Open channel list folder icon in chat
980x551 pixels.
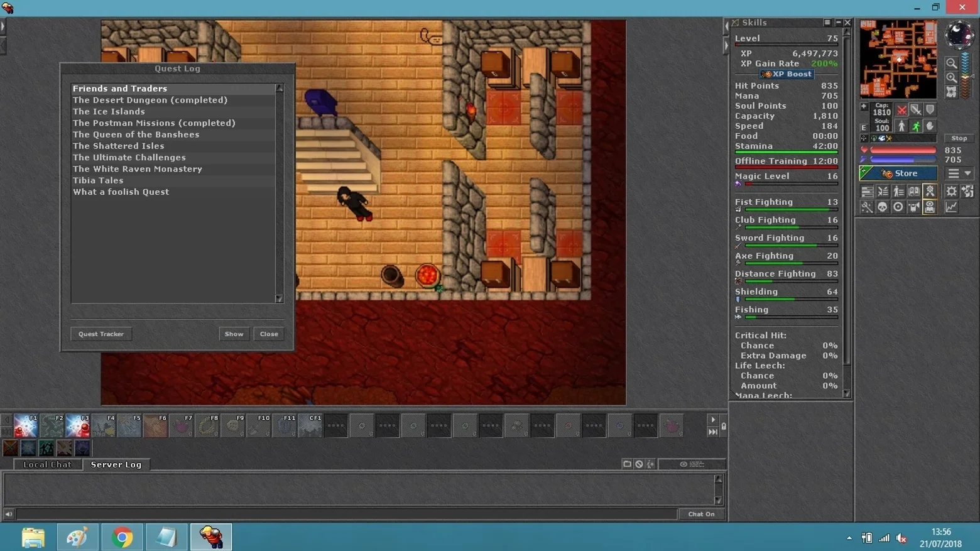click(627, 464)
